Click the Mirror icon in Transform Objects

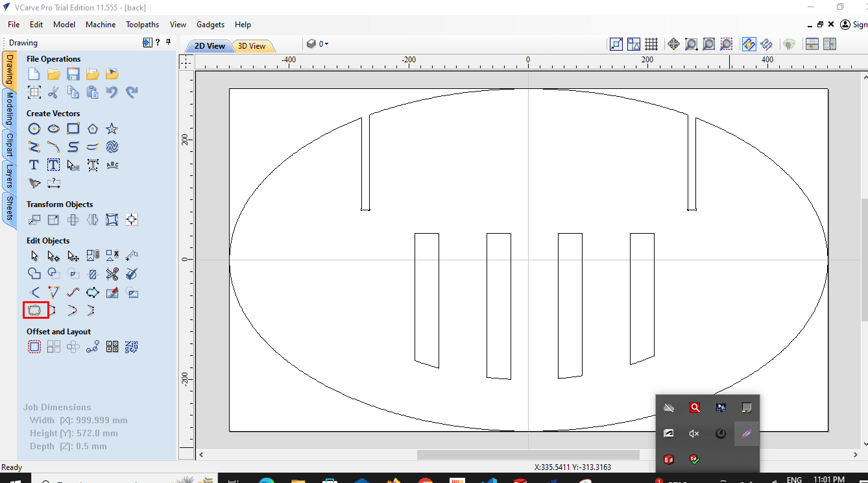pos(93,219)
